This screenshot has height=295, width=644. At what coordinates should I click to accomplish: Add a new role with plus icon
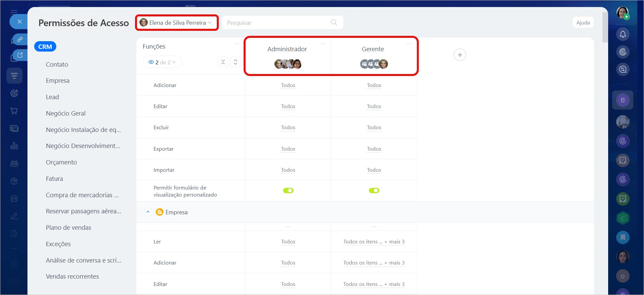pyautogui.click(x=460, y=55)
